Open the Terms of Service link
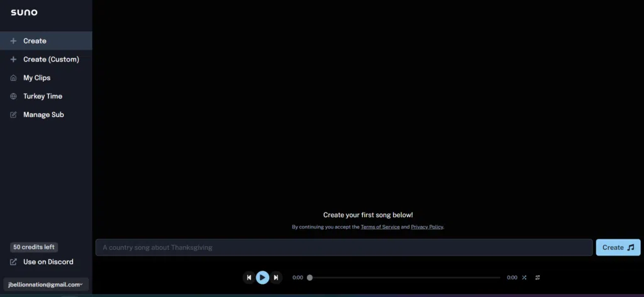Image resolution: width=644 pixels, height=297 pixels. (x=380, y=227)
